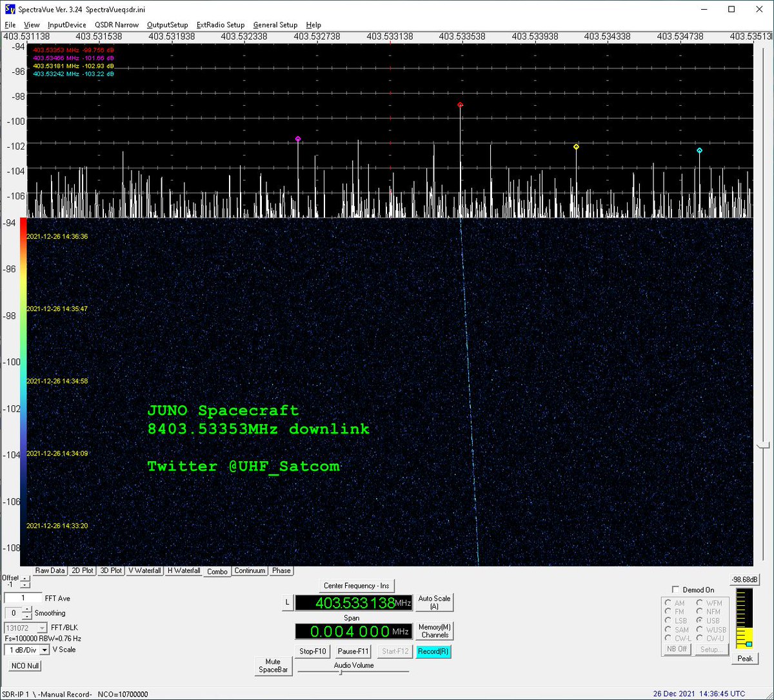
Task: Click the squelch slider on level meter
Action: point(749,644)
